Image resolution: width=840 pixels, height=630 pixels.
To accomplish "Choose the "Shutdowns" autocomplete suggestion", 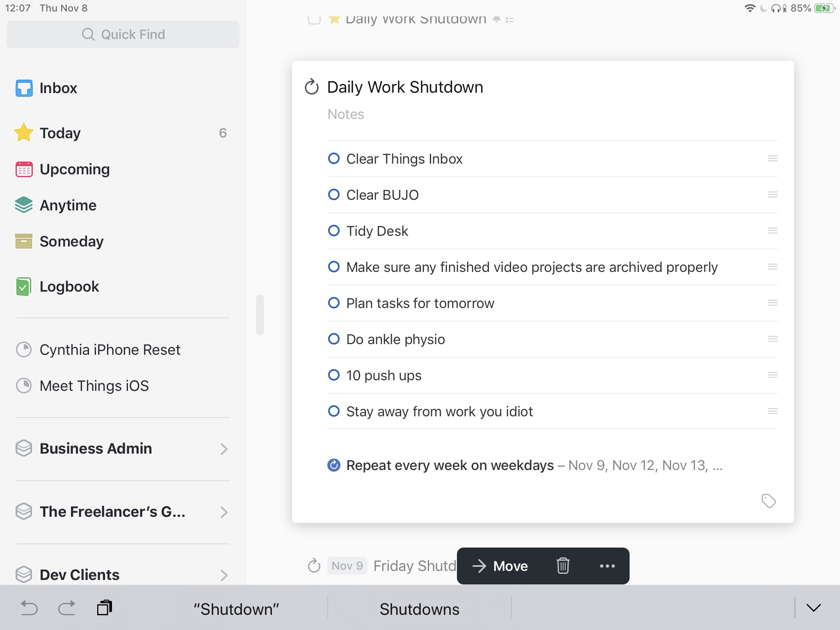I will pyautogui.click(x=419, y=609).
